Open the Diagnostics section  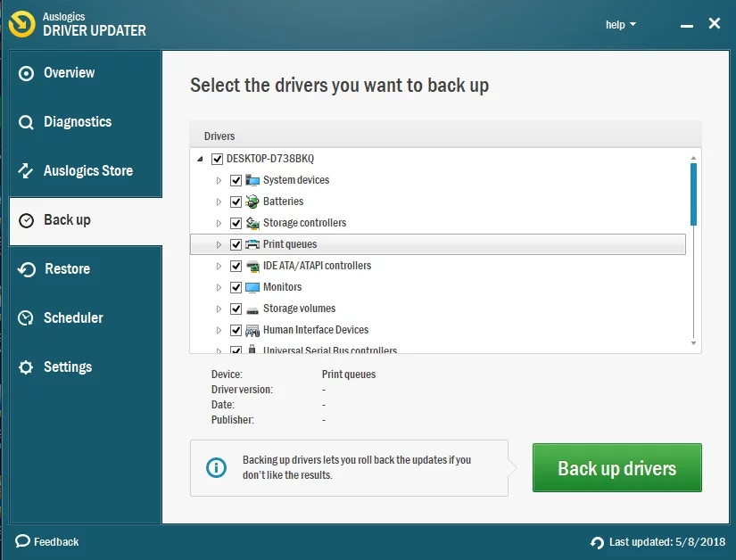[x=86, y=122]
